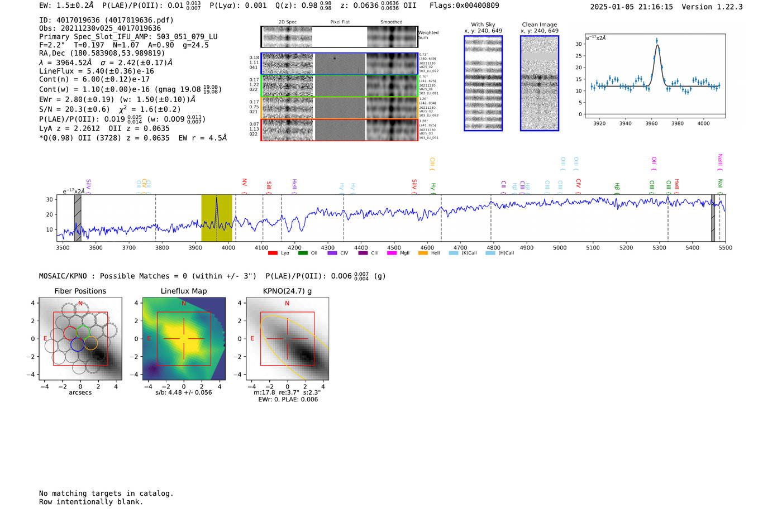Screen dimensions: 782x532
Task: Click the gray hatched band near 3540 Å
Action: (x=78, y=218)
